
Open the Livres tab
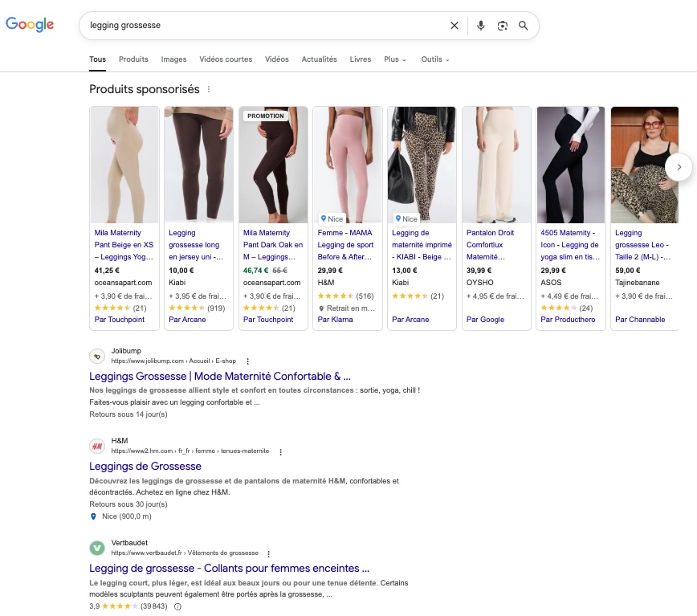(360, 59)
